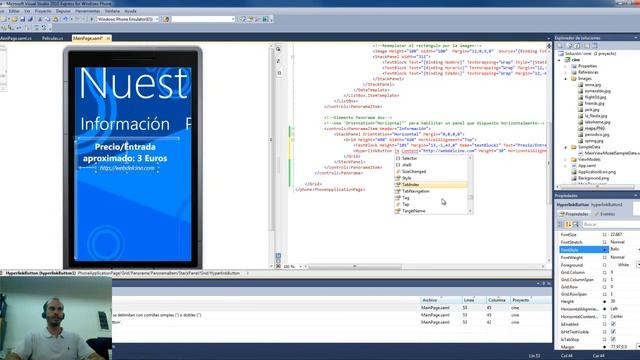Toggle the IsTabStop checkbox

coord(613,339)
